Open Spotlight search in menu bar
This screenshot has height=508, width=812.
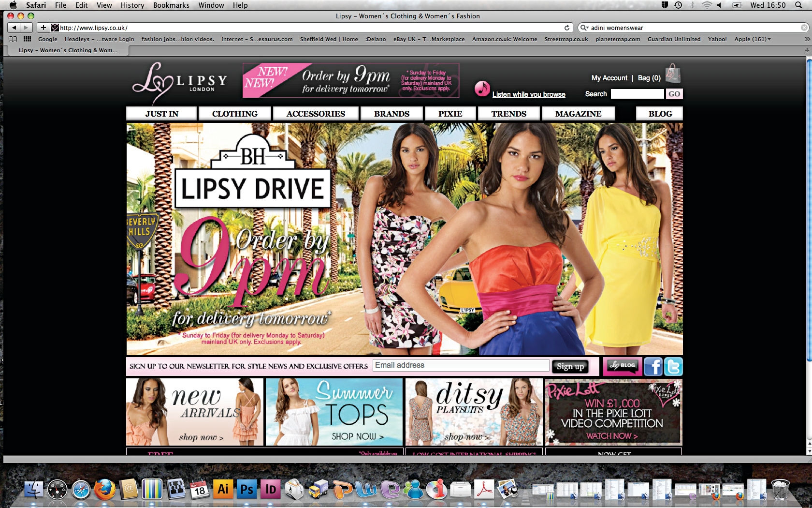coord(799,5)
